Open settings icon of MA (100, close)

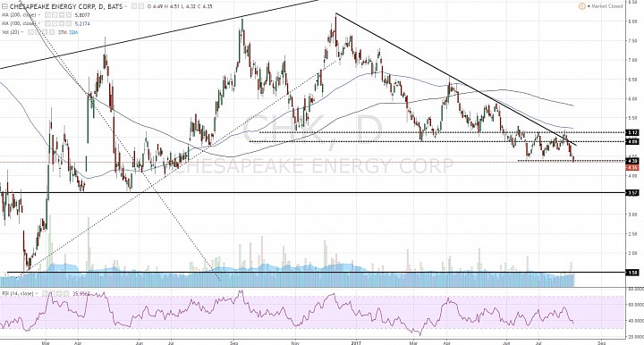[55, 24]
